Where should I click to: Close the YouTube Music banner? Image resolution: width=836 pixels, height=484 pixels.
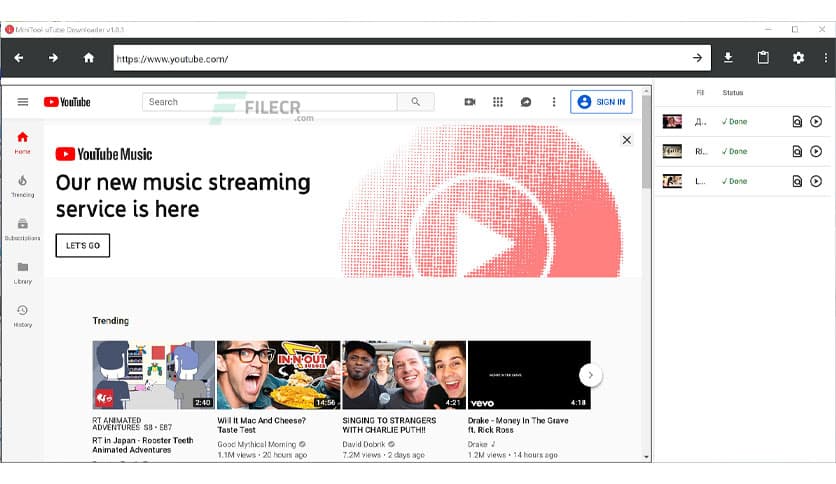click(x=627, y=140)
